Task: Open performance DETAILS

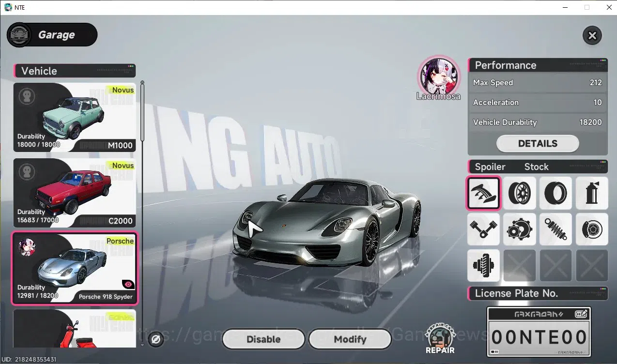Action: [538, 143]
